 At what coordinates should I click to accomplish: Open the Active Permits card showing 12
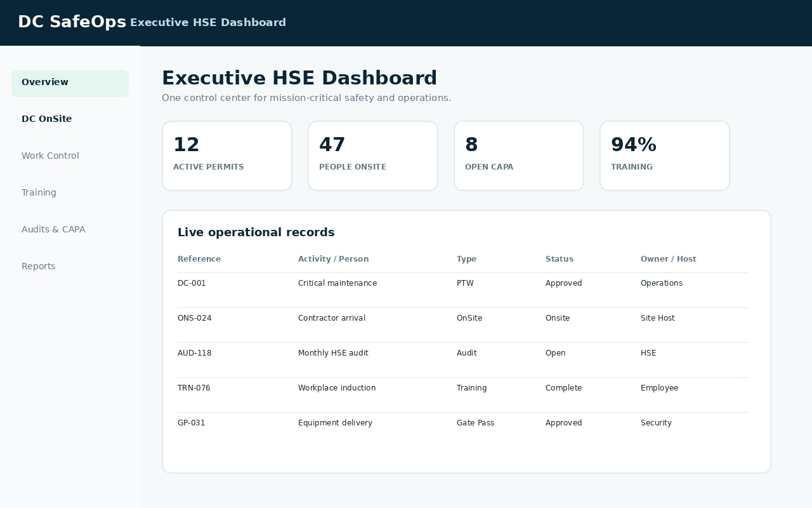pyautogui.click(x=227, y=156)
